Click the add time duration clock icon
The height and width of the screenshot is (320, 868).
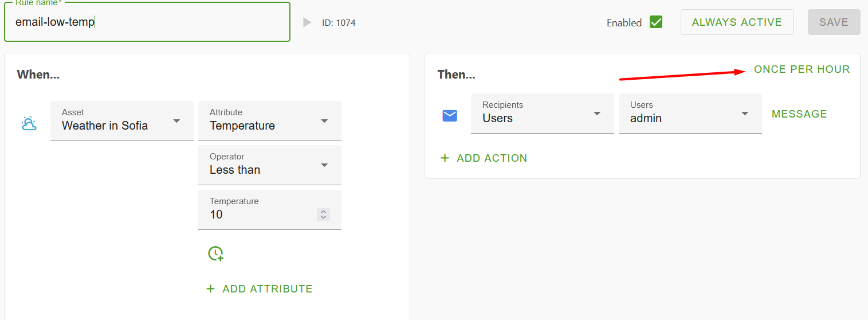point(215,253)
